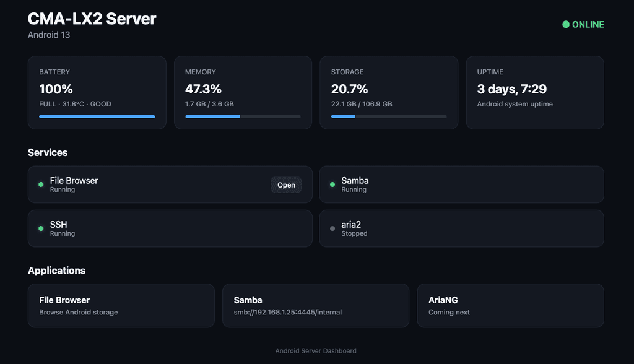Click the SSH Running service row
The image size is (634, 364).
pyautogui.click(x=170, y=228)
